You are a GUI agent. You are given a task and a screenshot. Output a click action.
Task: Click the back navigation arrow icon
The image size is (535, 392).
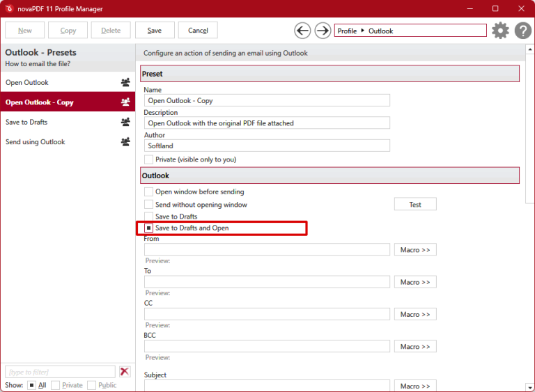click(302, 31)
